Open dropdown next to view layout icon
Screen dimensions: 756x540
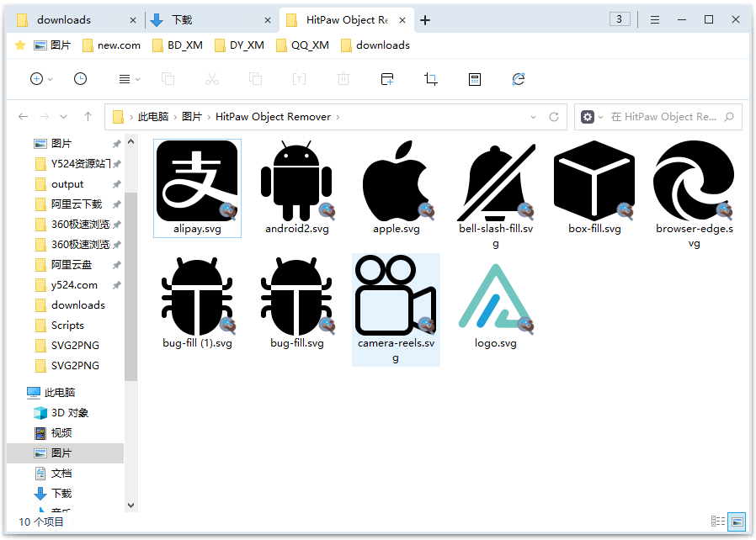[137, 79]
